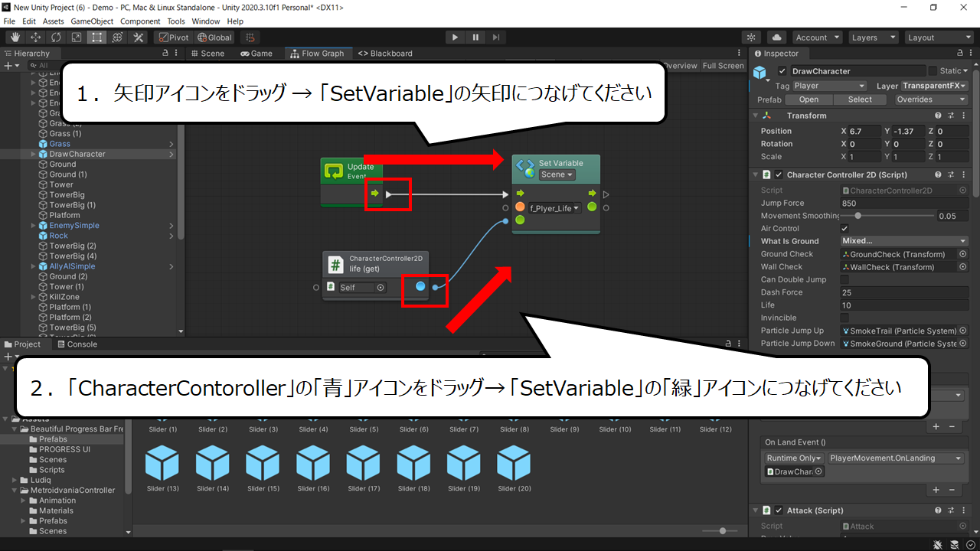
Task: Open Transform component context menu
Action: tap(962, 116)
